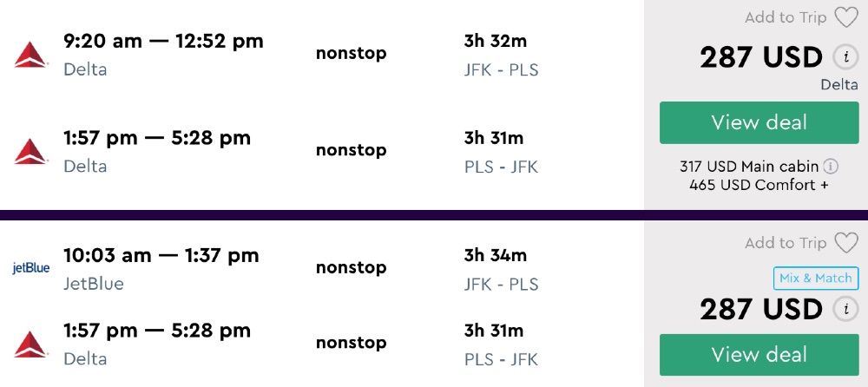Click Delta logo on 9:20 am flight

tap(30, 55)
